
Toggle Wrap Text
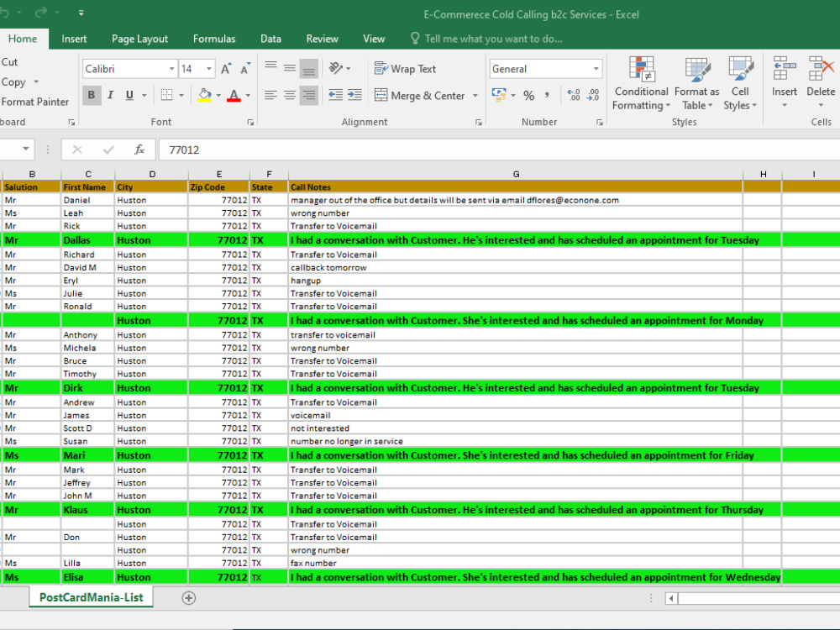[406, 69]
